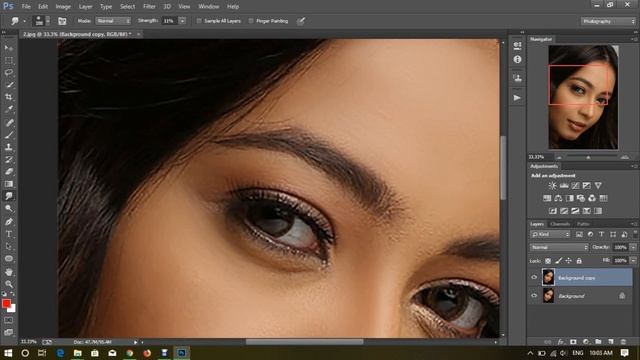Hide the Background copy layer
The width and height of the screenshot is (640, 360).
534,278
